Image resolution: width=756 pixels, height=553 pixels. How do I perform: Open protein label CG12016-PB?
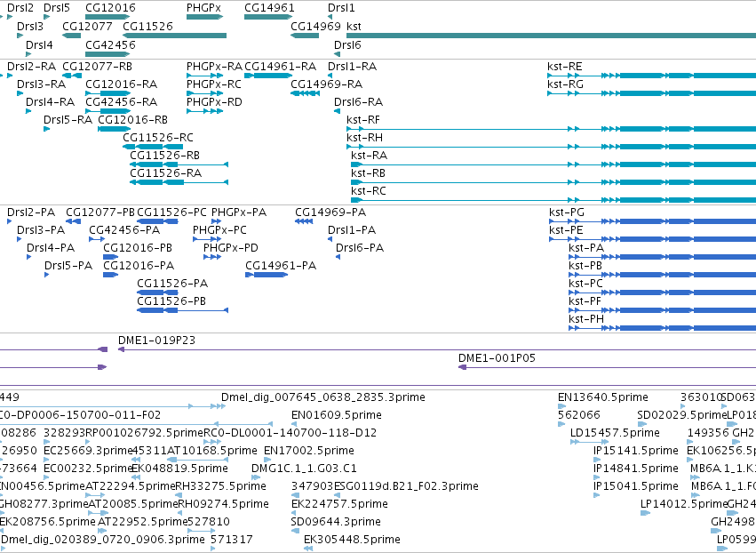(x=138, y=248)
